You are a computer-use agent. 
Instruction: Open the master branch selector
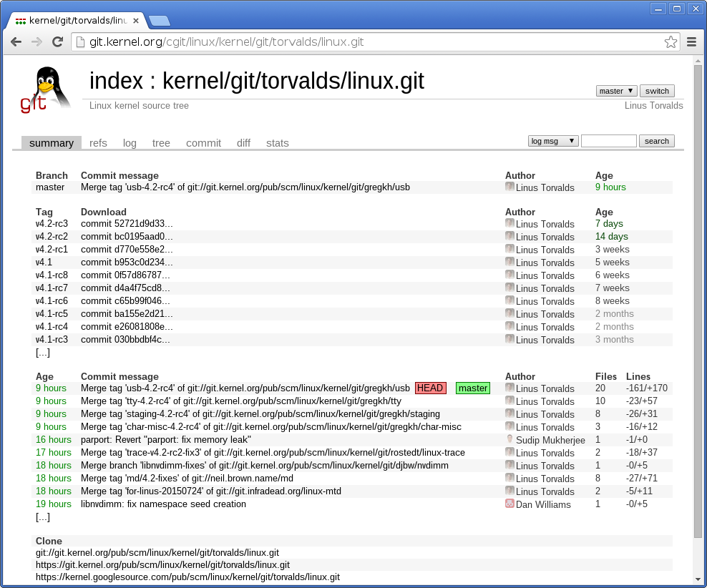coord(615,90)
